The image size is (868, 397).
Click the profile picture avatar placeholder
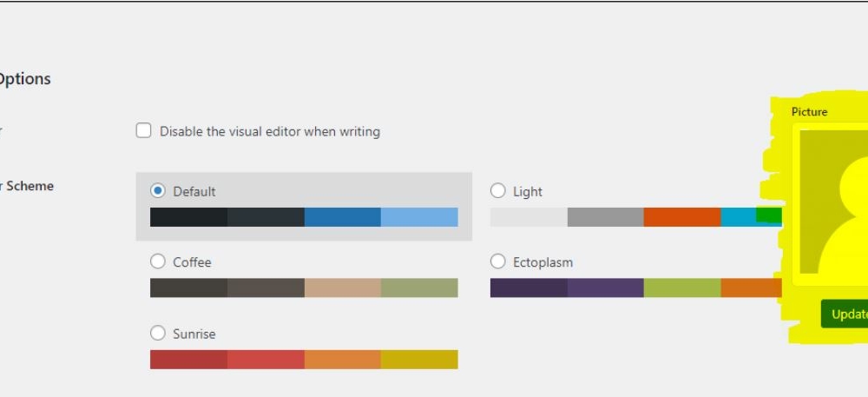[833, 202]
